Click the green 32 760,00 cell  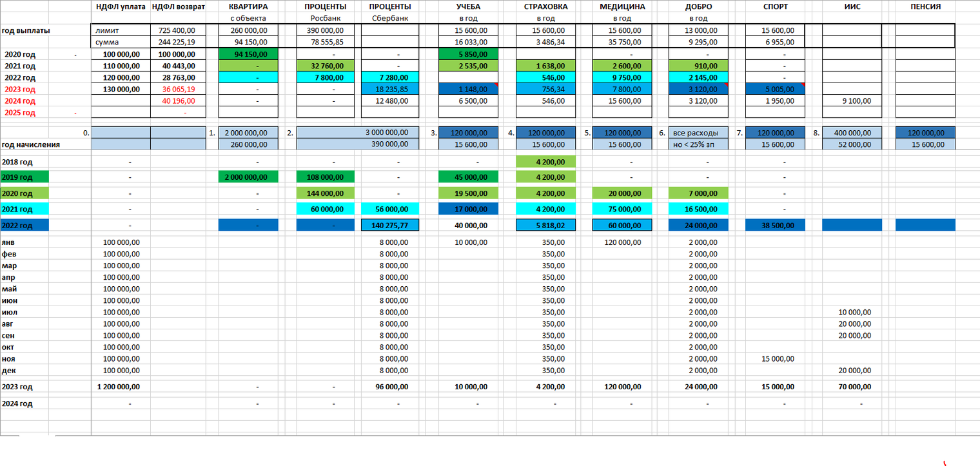(326, 66)
